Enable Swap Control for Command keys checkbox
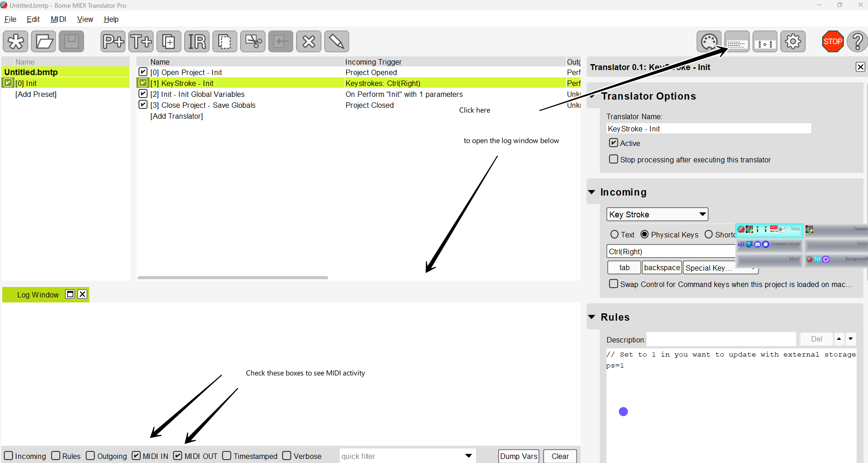Viewport: 868px width, 463px height. [x=613, y=284]
